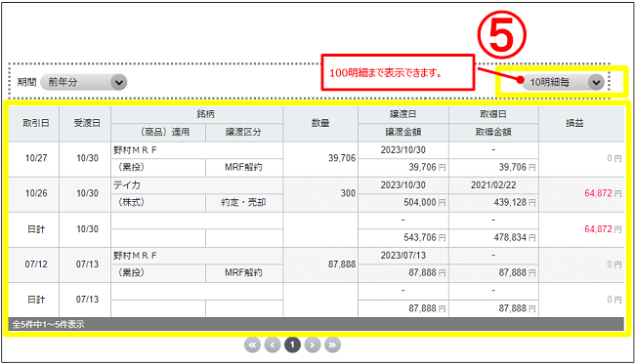The width and height of the screenshot is (635, 364).
Task: Click the 受渡日 column header
Action: pos(85,123)
